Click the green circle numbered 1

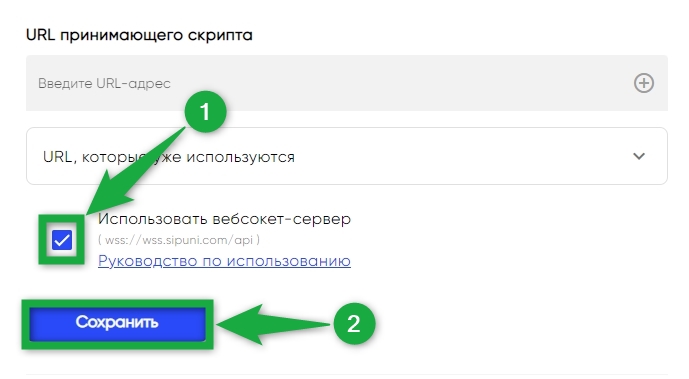(x=205, y=112)
